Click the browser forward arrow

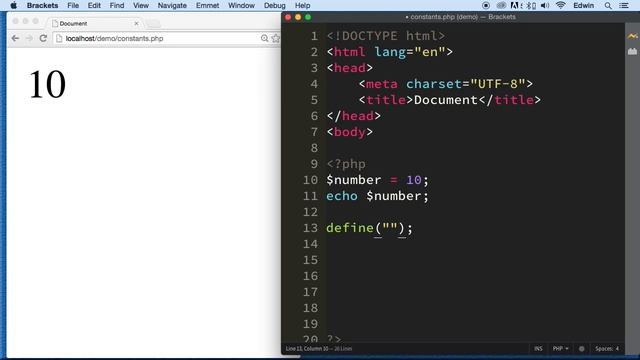coord(29,38)
